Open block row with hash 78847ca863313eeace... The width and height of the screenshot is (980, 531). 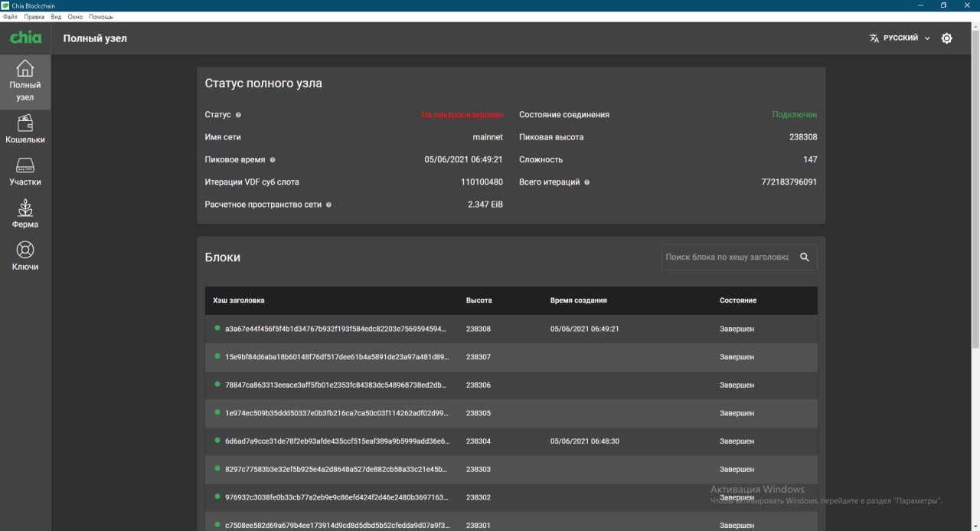[511, 385]
